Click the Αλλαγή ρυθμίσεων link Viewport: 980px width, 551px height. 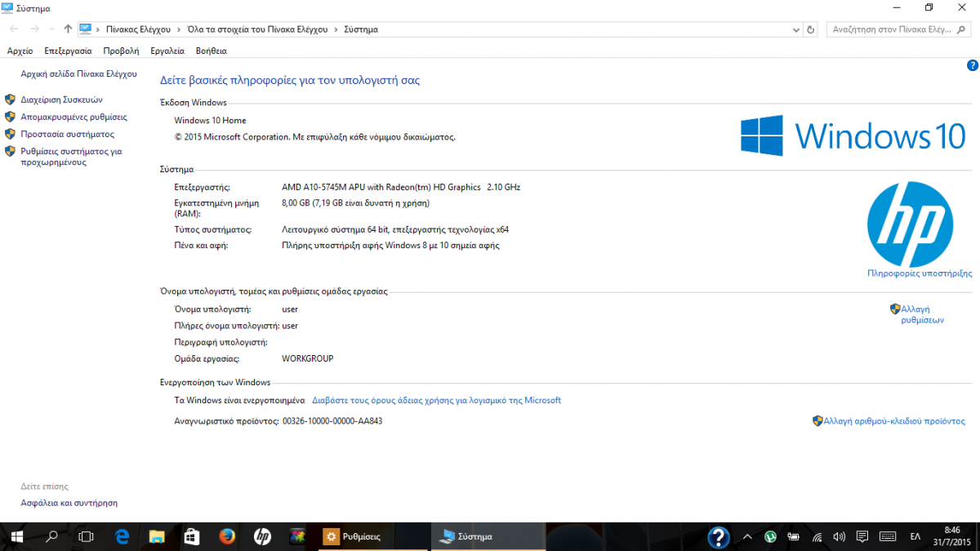[922, 314]
